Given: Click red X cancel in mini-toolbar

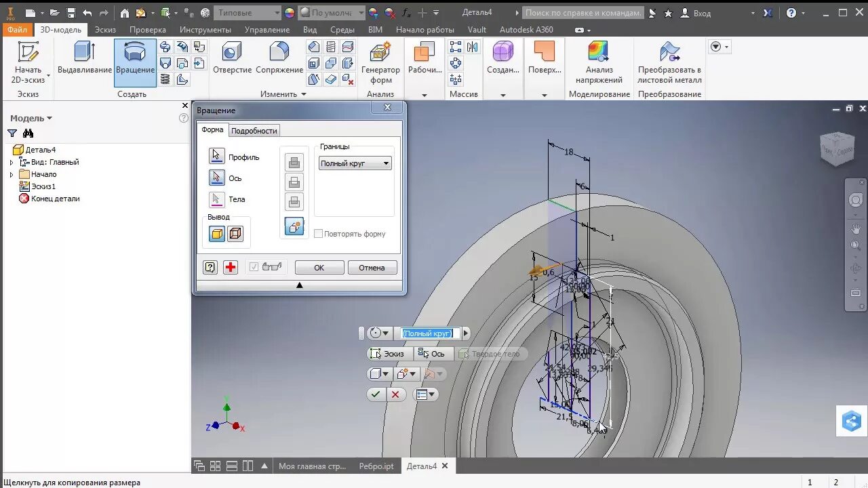Looking at the screenshot, I should [395, 394].
